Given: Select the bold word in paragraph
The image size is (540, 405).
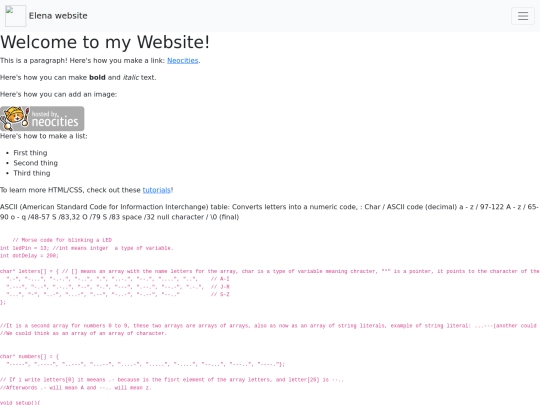Looking at the screenshot, I should pyautogui.click(x=97, y=77).
